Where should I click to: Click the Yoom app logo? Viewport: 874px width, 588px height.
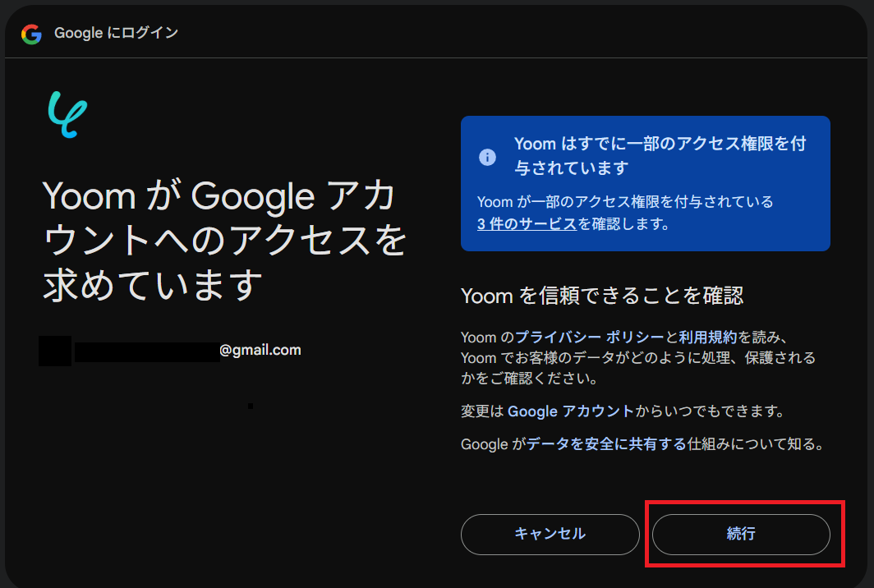(x=67, y=114)
